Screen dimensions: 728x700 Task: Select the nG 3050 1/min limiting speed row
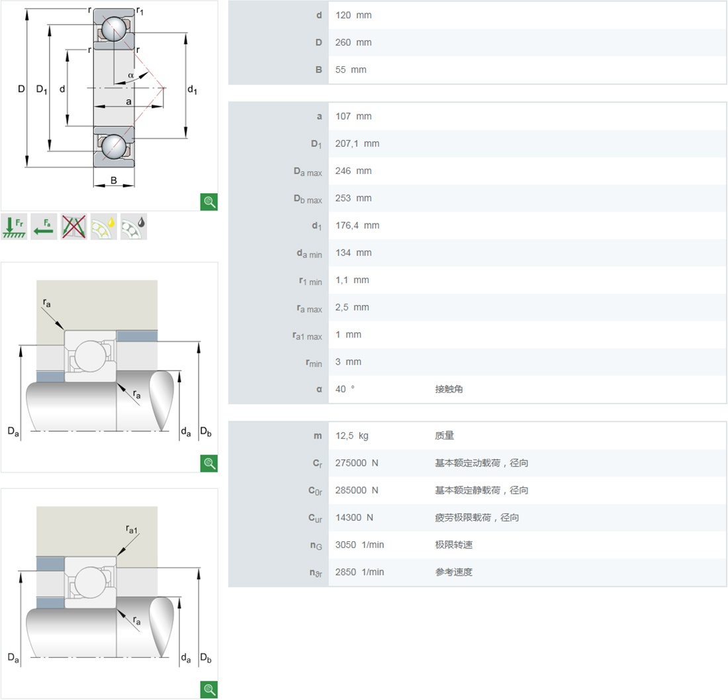pyautogui.click(x=477, y=545)
